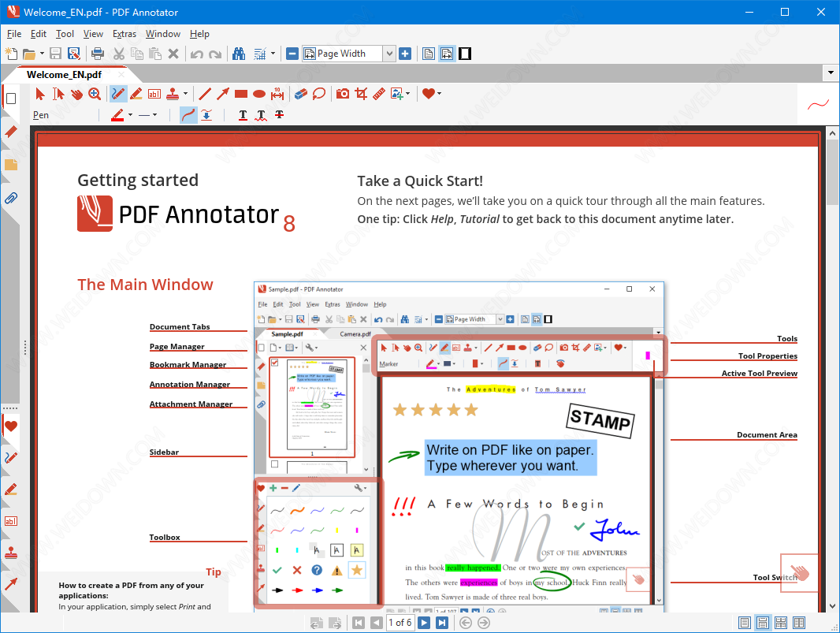Switch to the Welcome_EN.pdf tab
Screen dimensions: 840x633
[64, 75]
